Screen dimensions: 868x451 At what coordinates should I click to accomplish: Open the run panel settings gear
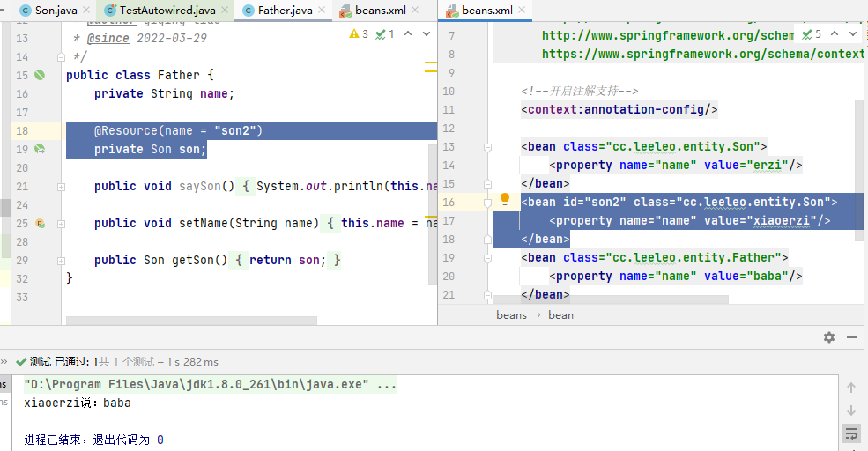point(828,337)
